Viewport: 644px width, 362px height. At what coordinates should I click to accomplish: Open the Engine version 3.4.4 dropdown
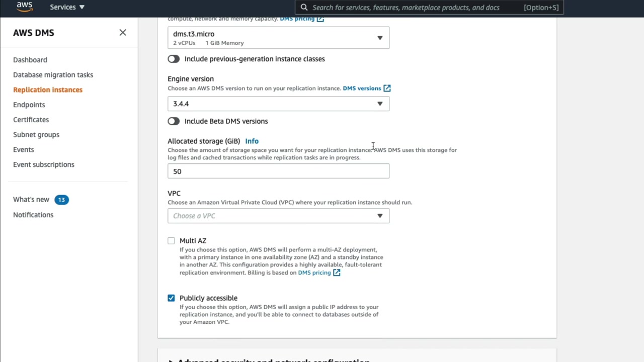click(278, 104)
